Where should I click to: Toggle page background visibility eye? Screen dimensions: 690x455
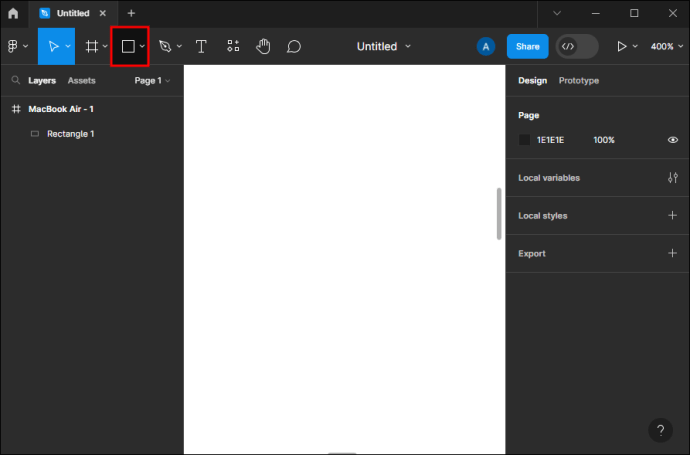point(672,140)
